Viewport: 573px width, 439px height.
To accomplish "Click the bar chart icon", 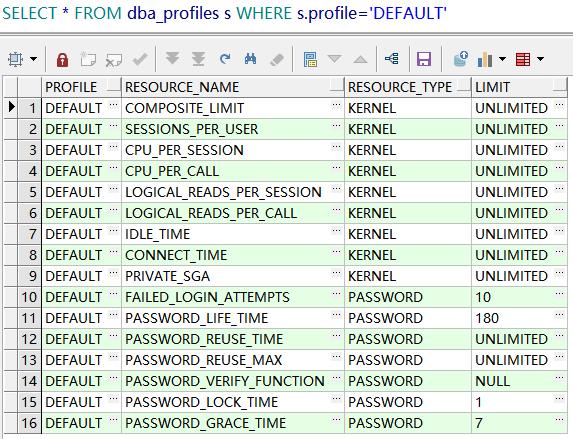I will (x=485, y=59).
